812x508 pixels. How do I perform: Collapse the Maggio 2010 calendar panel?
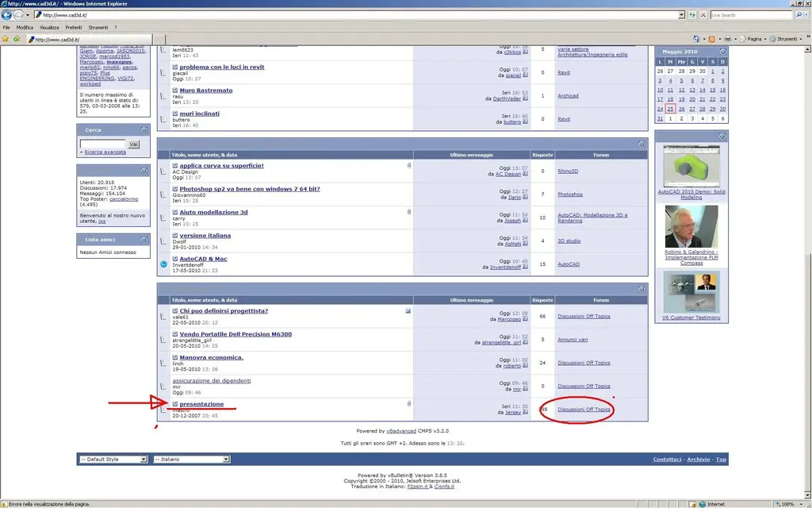coord(722,52)
